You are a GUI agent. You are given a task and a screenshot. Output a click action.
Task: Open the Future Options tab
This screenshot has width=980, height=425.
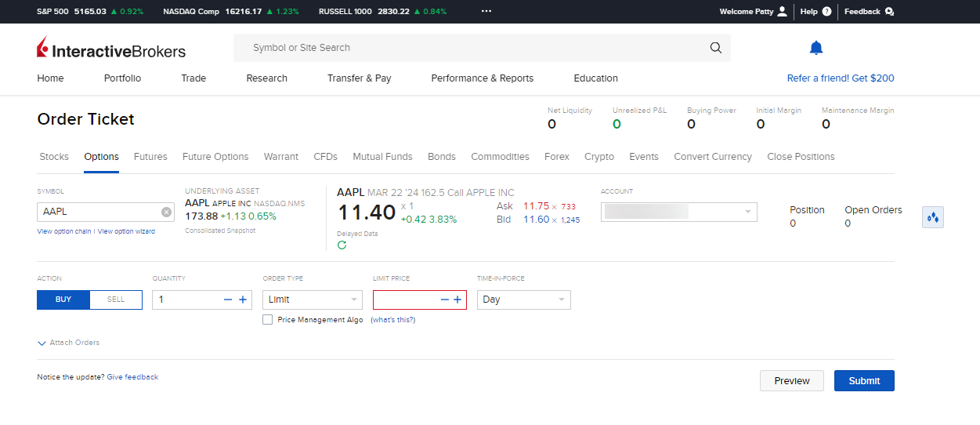click(215, 157)
